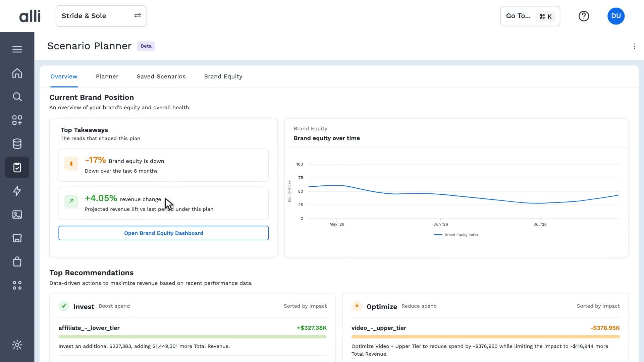The height and width of the screenshot is (362, 644).
Task: Open the image gallery sidebar icon
Action: 17,215
